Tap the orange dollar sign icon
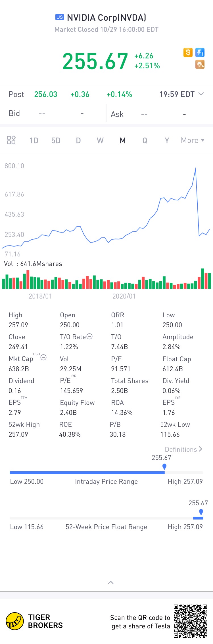 click(x=188, y=52)
